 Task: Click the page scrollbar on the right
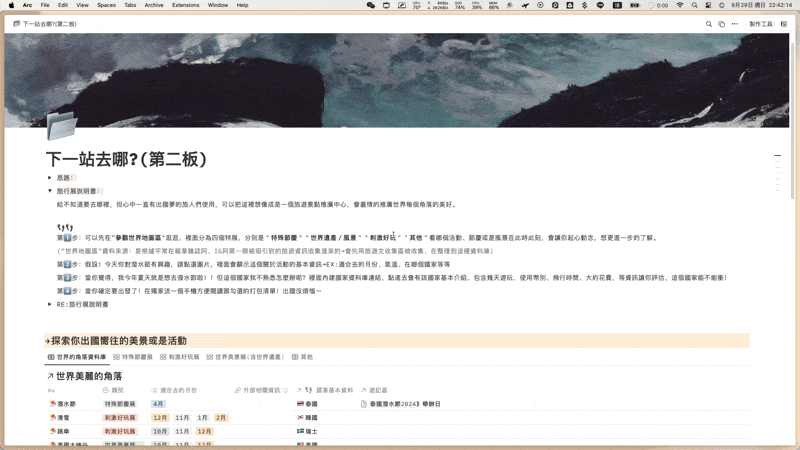(x=792, y=122)
